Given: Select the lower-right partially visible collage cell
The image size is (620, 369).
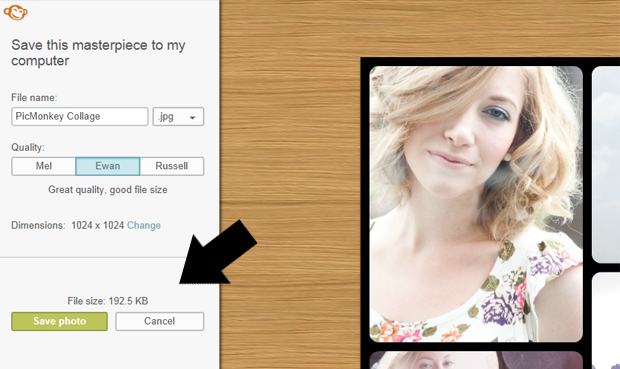Looking at the screenshot, I should (606, 320).
